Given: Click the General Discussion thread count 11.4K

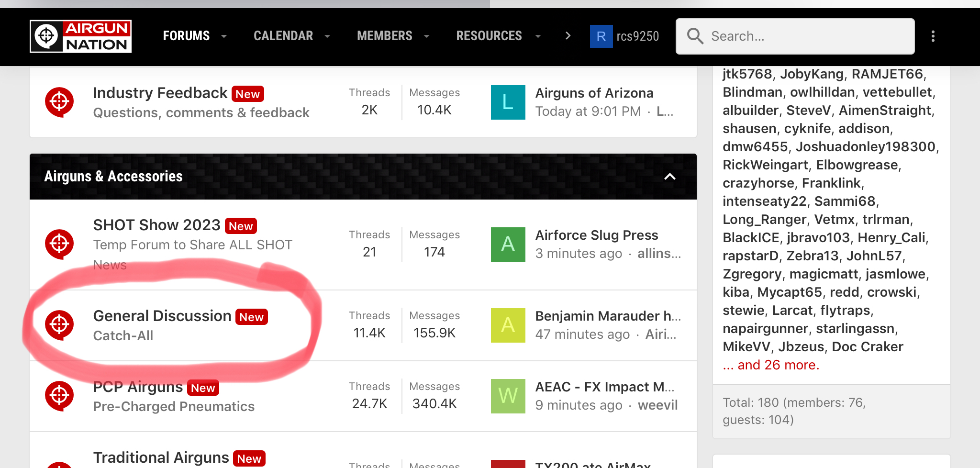Looking at the screenshot, I should point(369,333).
